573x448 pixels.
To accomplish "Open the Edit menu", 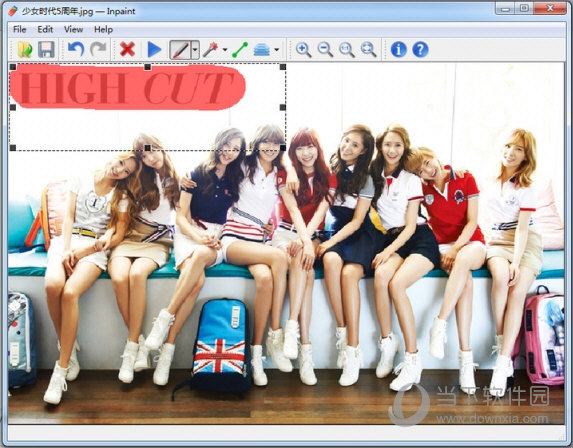I will (x=45, y=30).
